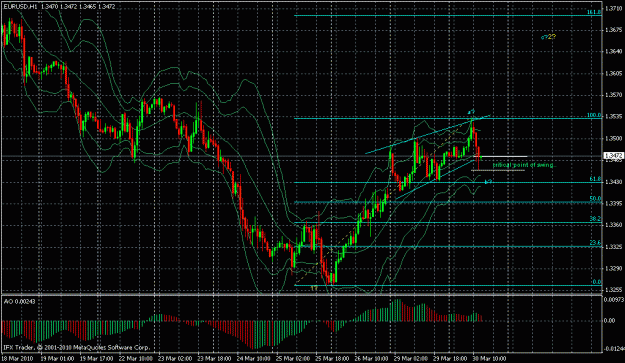Click the 'b?' wave label
The width and height of the screenshot is (625, 363).
[488, 182]
